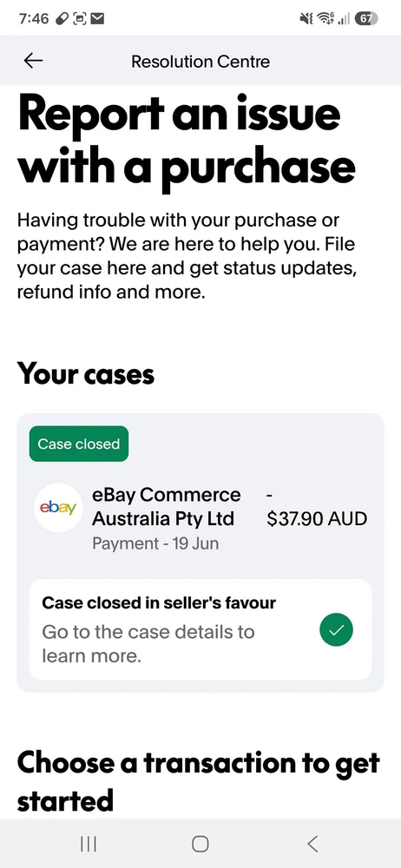Screen dimensions: 401x868
Task: Tap the back arrow in Resolution Centre header
Action: (x=33, y=61)
